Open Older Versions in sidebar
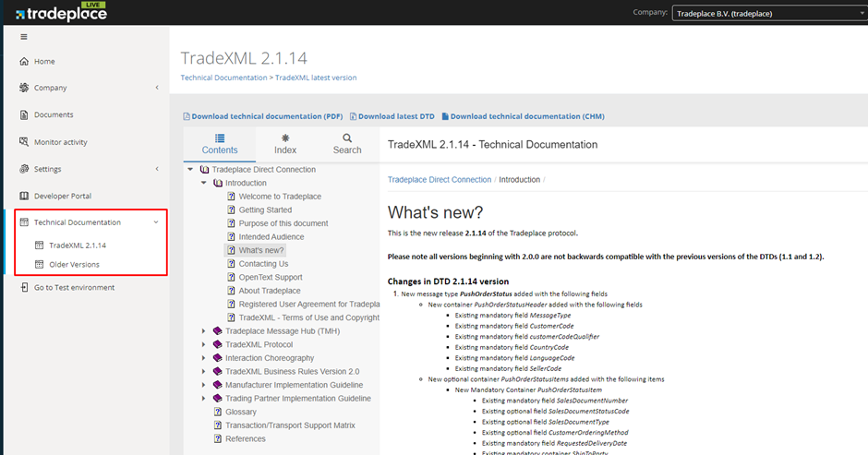Screen dimensions: 868x455 [74, 265]
